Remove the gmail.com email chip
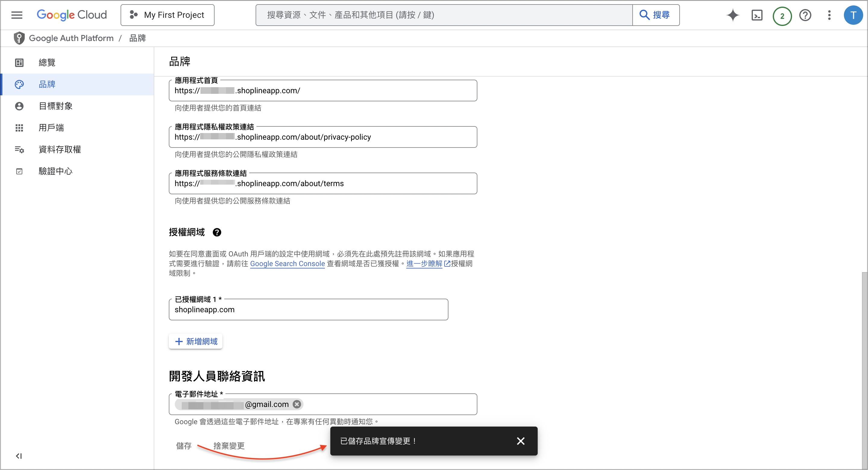Screen dimensions: 868x470 click(297, 404)
